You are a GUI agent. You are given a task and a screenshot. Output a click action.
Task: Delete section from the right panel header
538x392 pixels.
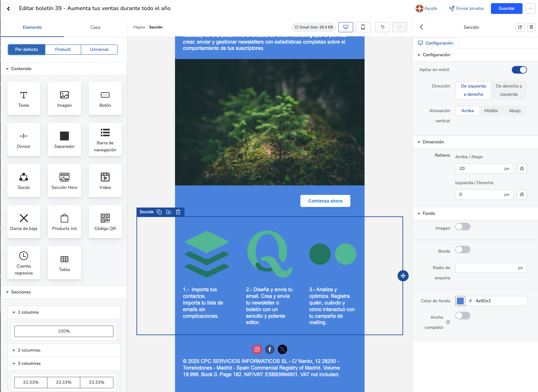(x=531, y=27)
